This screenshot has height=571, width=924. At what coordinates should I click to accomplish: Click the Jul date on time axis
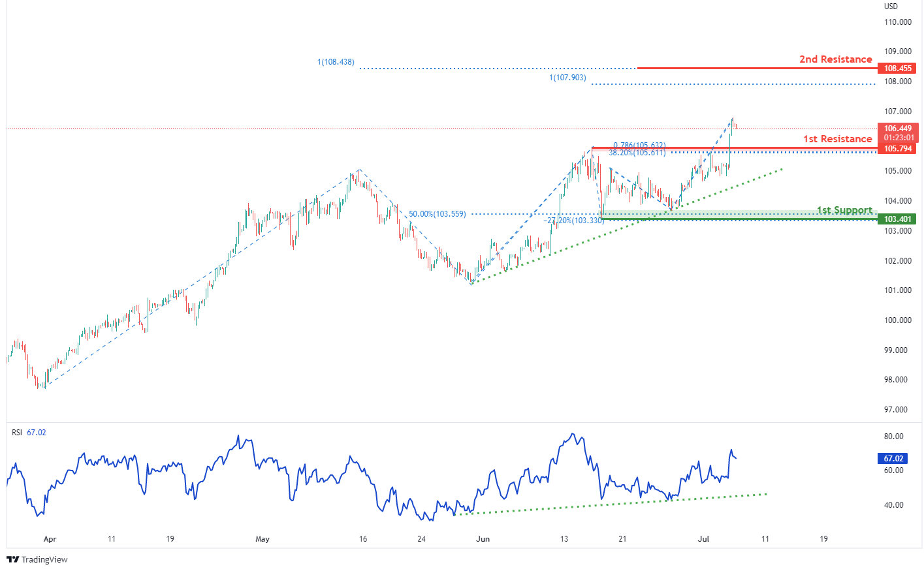tap(703, 539)
